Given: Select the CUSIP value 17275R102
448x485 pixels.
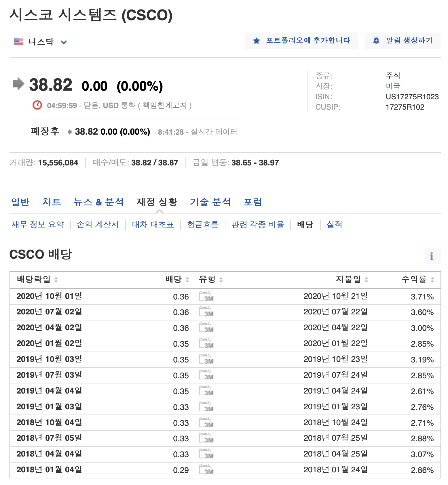Looking at the screenshot, I should [x=405, y=107].
